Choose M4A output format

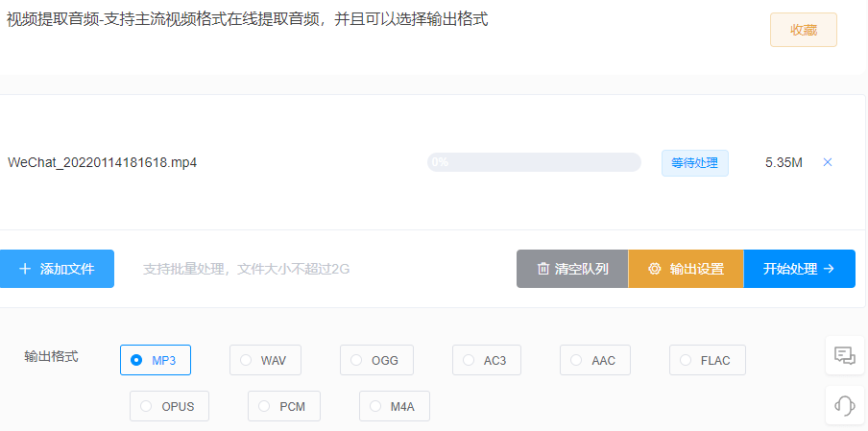tap(375, 406)
